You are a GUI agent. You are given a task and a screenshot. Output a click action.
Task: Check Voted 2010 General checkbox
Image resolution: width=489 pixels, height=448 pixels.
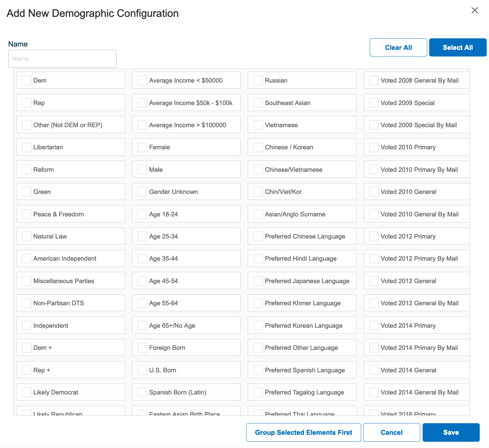pyautogui.click(x=374, y=192)
